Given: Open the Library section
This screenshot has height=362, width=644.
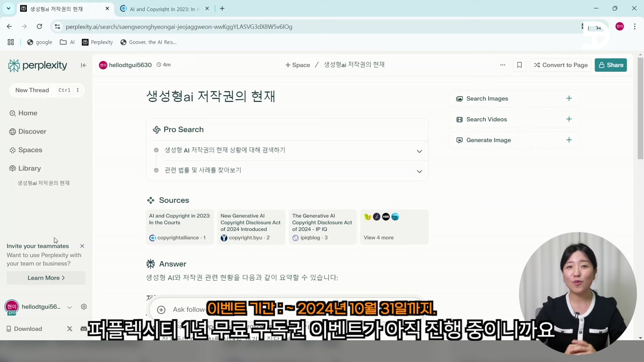Looking at the screenshot, I should (25, 169).
